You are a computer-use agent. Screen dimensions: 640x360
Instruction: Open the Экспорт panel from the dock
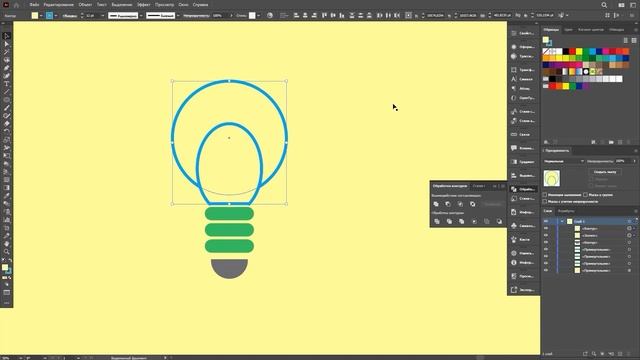pyautogui.click(x=523, y=290)
